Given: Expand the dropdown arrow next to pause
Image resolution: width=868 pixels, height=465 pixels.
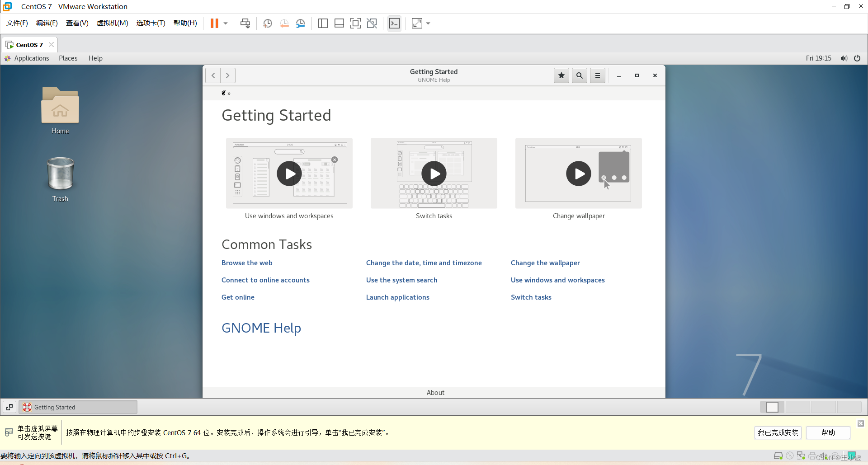Looking at the screenshot, I should pos(226,23).
